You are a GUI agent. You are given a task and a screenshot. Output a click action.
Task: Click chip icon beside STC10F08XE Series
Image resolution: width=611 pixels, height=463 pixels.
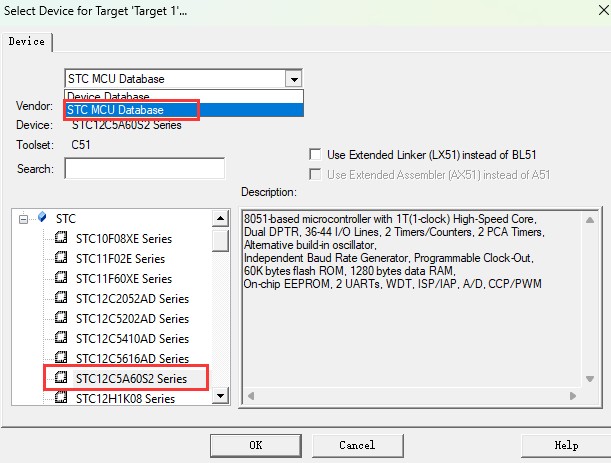(x=61, y=237)
